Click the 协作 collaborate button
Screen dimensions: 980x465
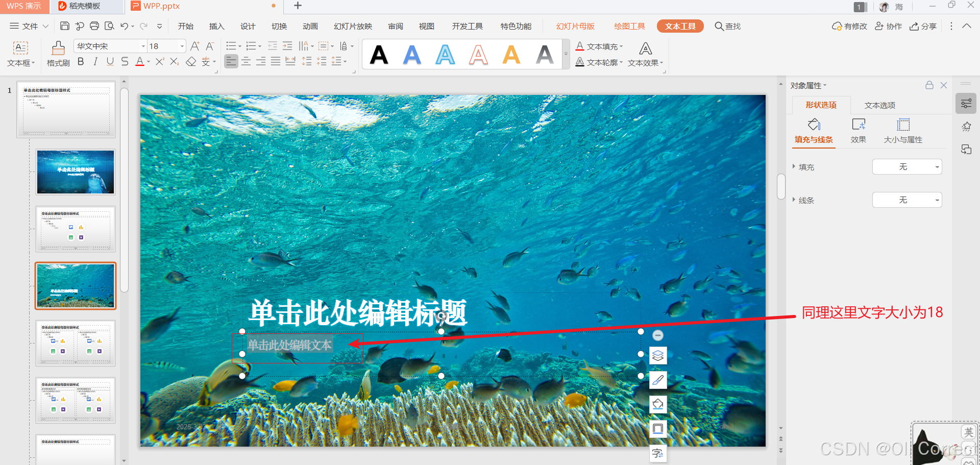point(888,26)
